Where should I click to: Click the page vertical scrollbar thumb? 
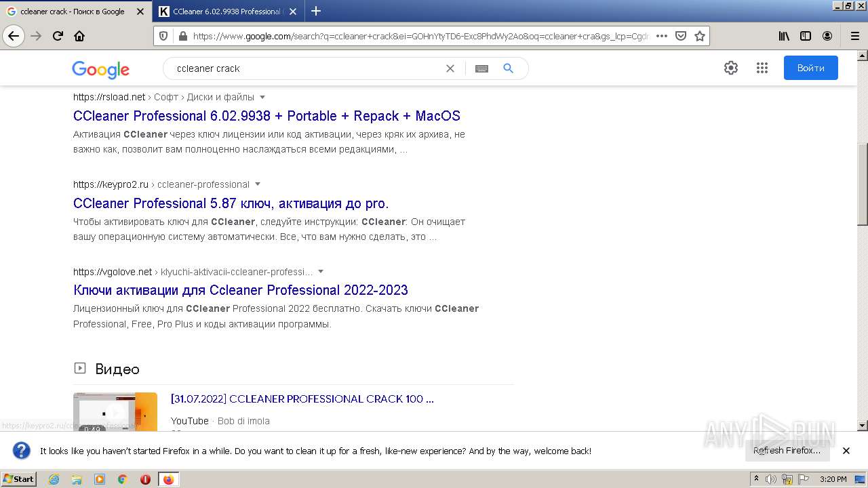[863, 184]
